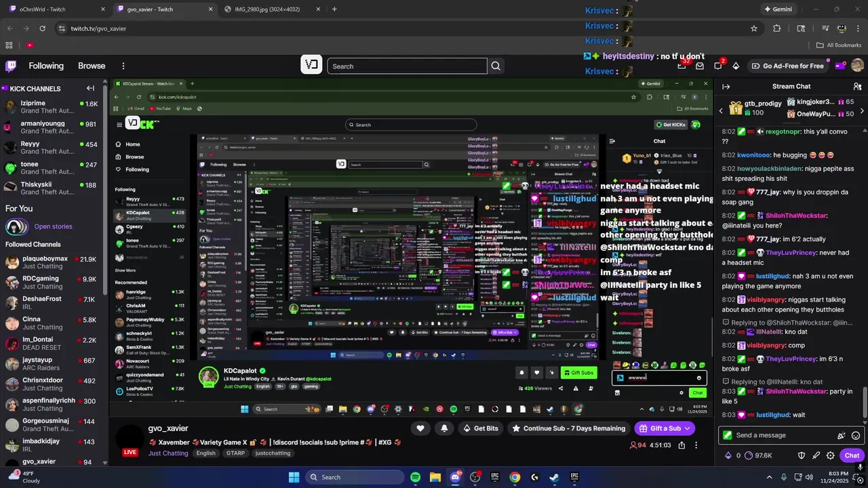Image resolution: width=868 pixels, height=488 pixels.
Task: Click the sword mod icon below chat
Action: click(816, 455)
